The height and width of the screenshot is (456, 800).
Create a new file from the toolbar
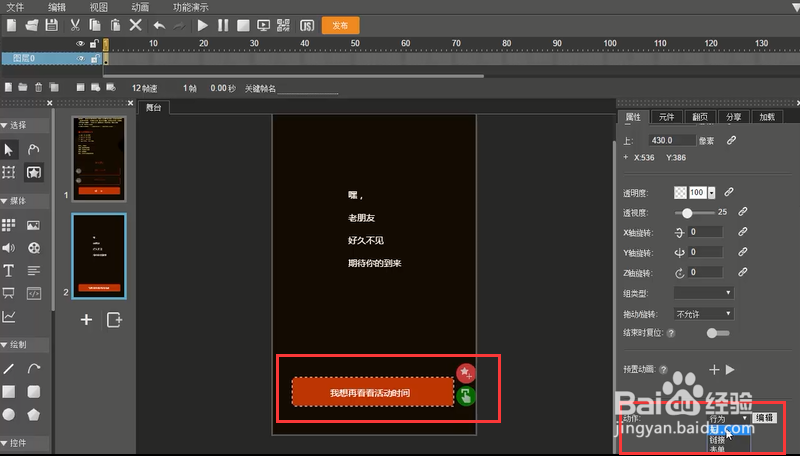tap(11, 25)
